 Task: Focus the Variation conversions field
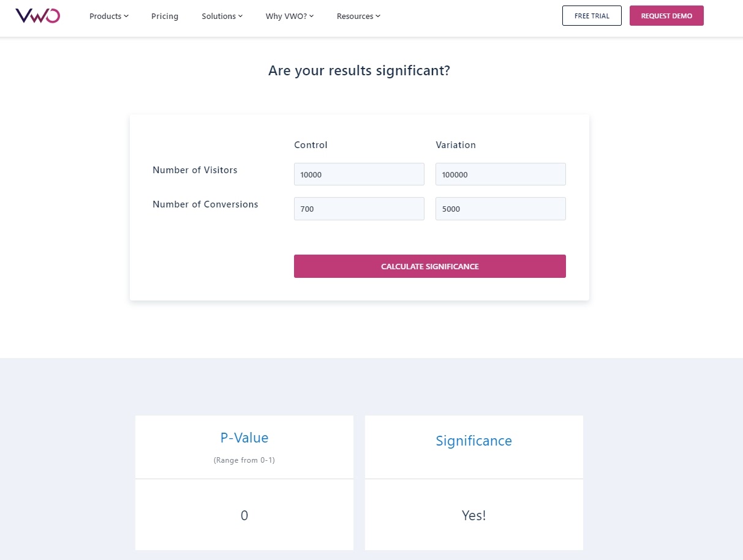[x=500, y=209]
